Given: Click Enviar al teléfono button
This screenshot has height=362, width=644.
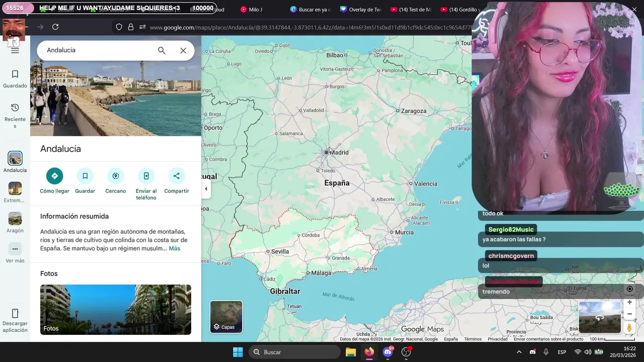Looking at the screenshot, I should pyautogui.click(x=146, y=184).
